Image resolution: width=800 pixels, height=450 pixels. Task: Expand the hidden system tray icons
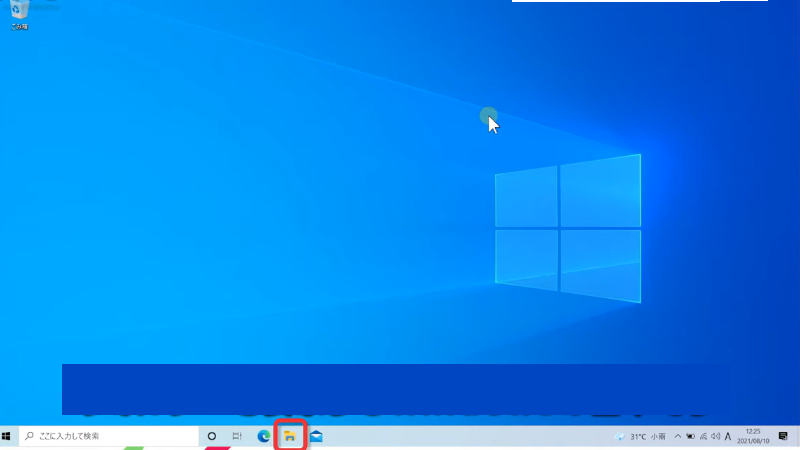(678, 437)
